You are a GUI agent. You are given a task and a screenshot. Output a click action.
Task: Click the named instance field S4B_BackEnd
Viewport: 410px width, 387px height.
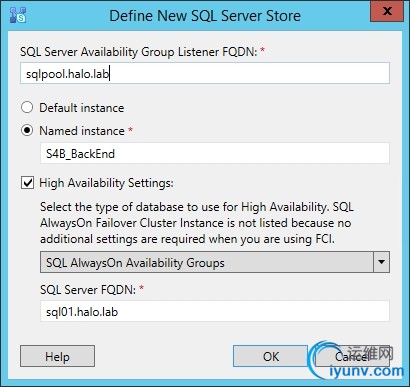[215, 153]
